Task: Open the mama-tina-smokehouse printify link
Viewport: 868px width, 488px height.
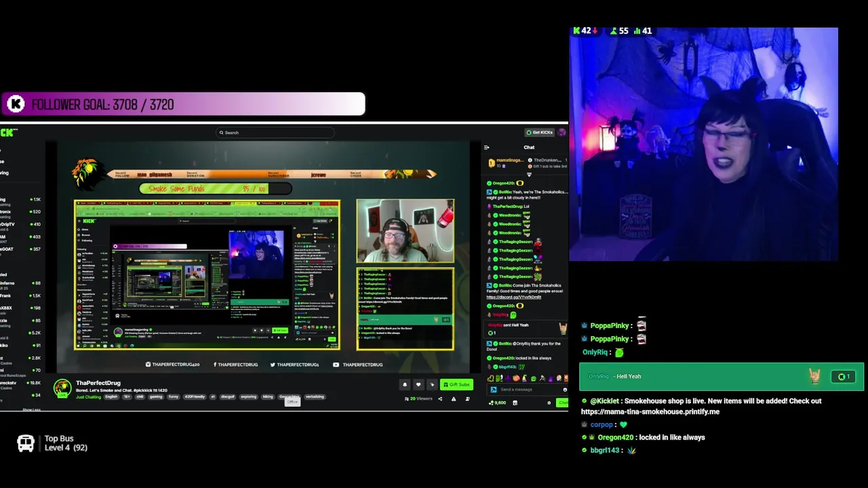Action: pos(650,411)
